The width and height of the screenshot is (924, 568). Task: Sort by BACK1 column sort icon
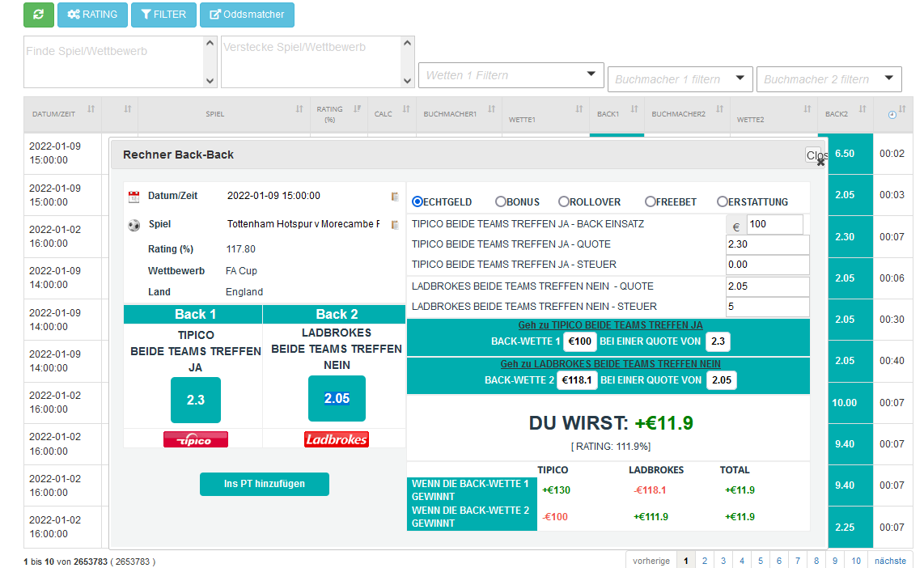tap(634, 109)
